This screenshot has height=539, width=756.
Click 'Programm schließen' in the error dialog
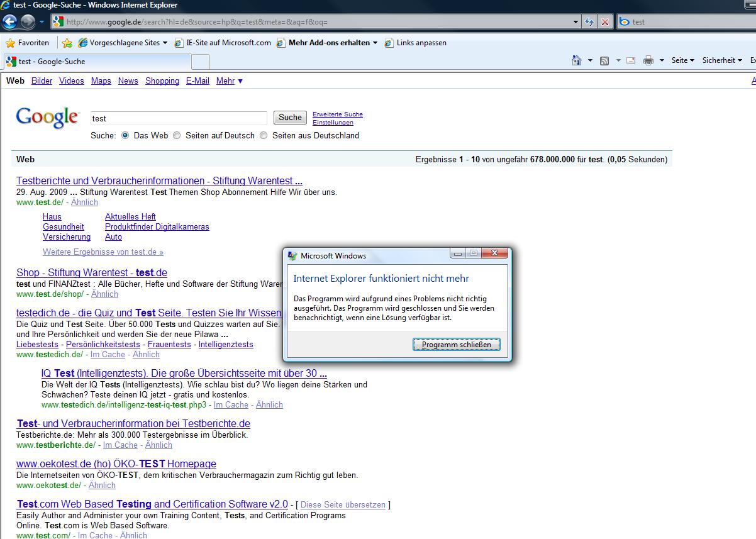457,345
